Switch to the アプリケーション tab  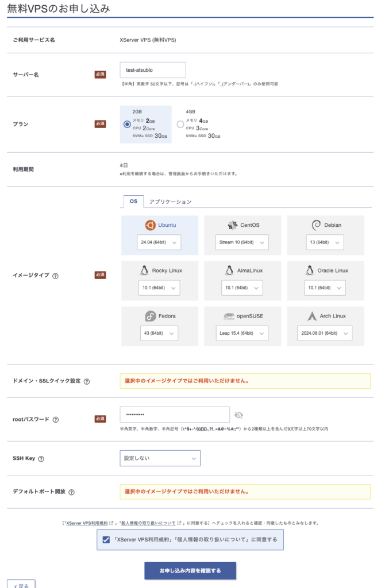(x=170, y=202)
